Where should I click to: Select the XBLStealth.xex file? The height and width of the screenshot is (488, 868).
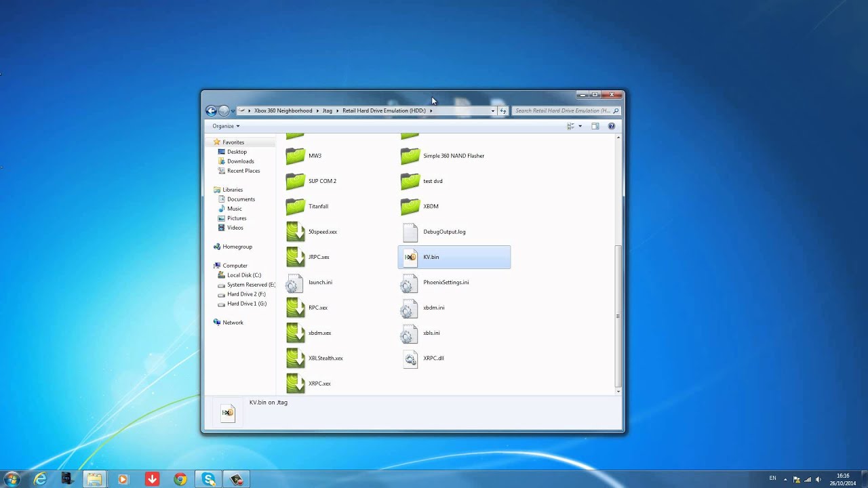click(314, 358)
